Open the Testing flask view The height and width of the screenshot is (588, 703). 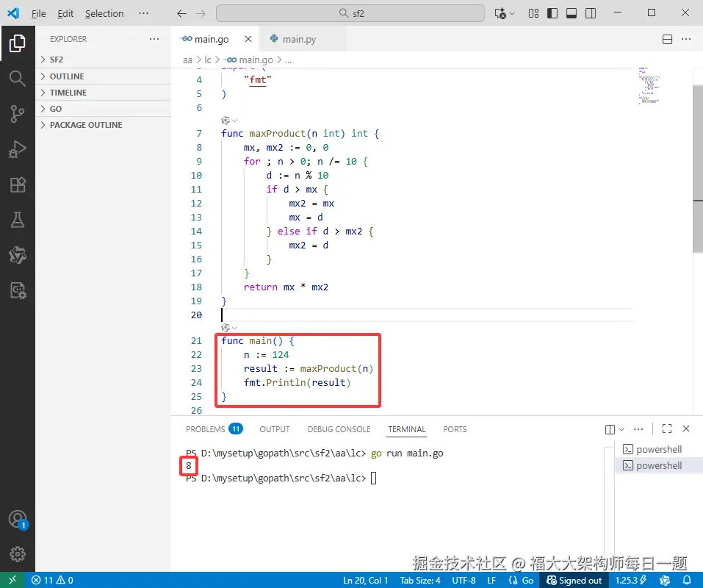[17, 220]
